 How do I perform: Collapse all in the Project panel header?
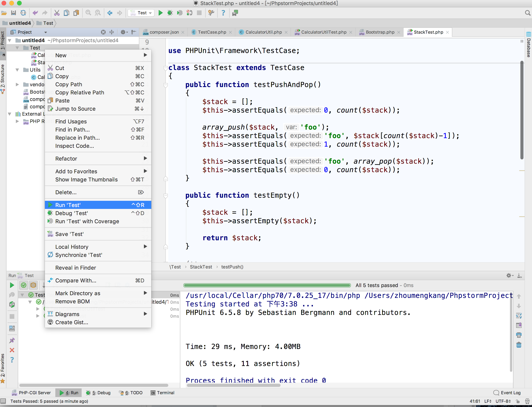coord(111,32)
